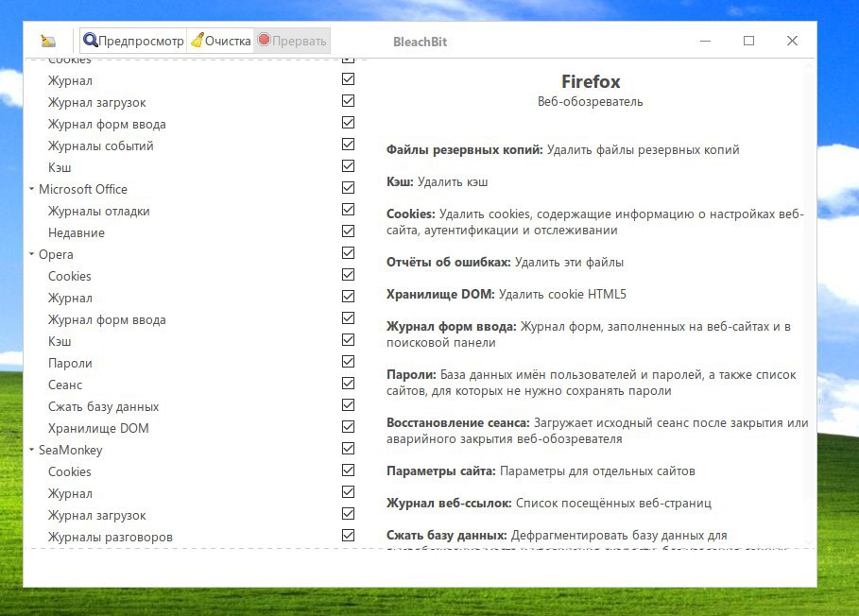Toggle the Недавние checkbox

point(348,231)
